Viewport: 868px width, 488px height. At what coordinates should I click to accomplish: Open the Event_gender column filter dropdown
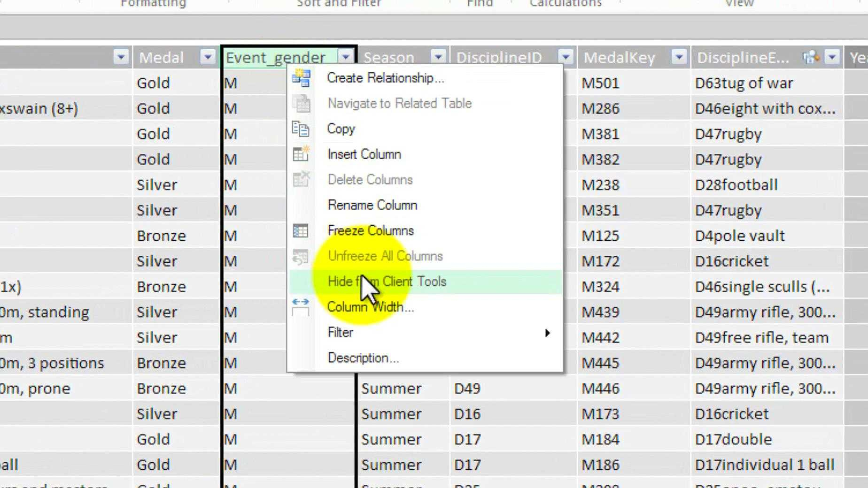[x=346, y=57]
